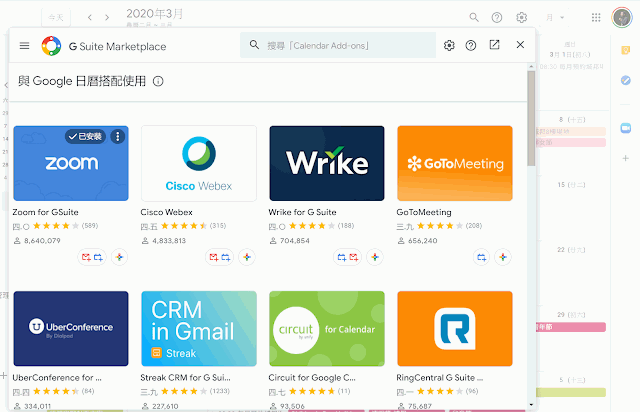The height and width of the screenshot is (412, 640).
Task: Open Marketplace in new window
Action: coord(494,45)
